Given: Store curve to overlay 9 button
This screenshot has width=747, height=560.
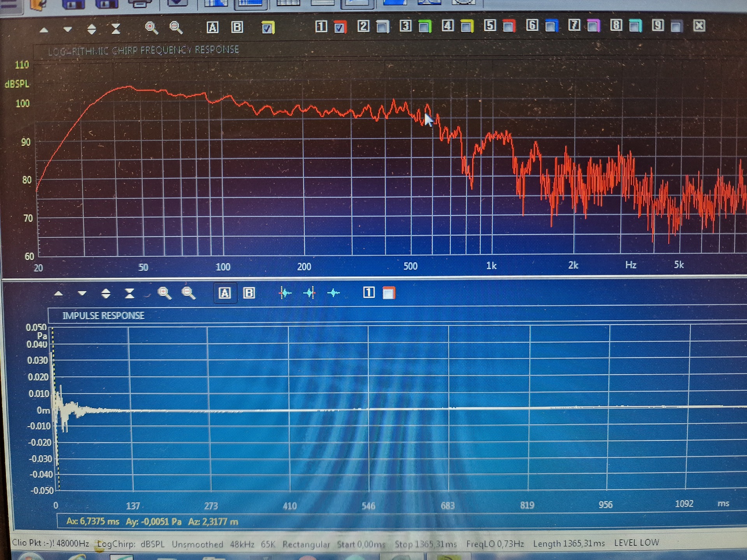Looking at the screenshot, I should pyautogui.click(x=658, y=25).
